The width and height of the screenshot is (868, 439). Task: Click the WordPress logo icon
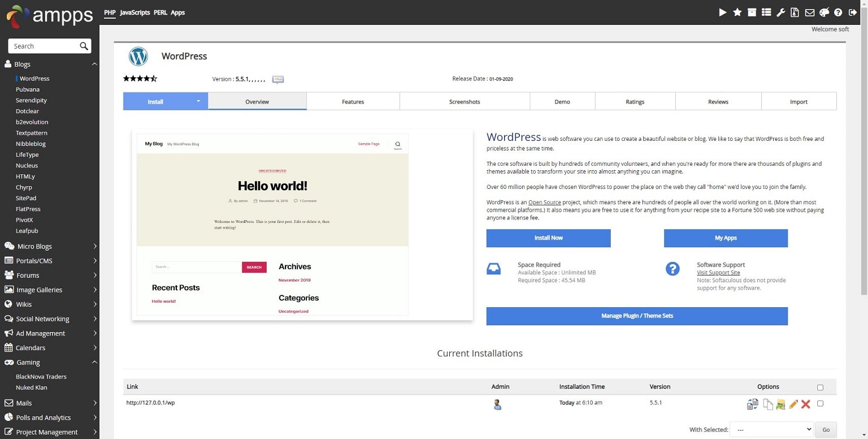(138, 57)
